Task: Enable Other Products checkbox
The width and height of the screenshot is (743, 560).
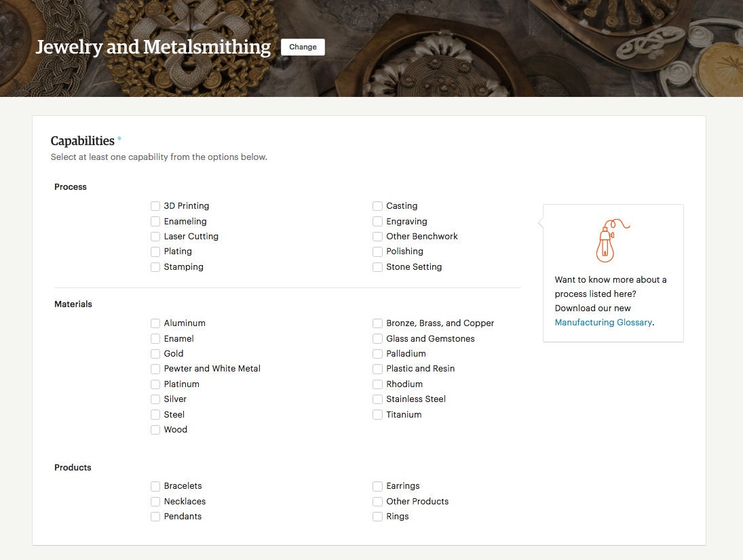Action: coord(377,501)
